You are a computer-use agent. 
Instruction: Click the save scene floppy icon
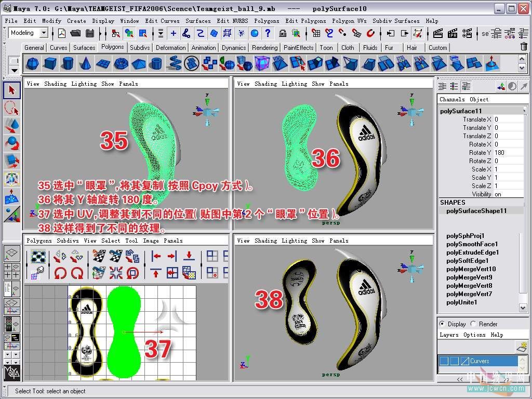[x=90, y=33]
